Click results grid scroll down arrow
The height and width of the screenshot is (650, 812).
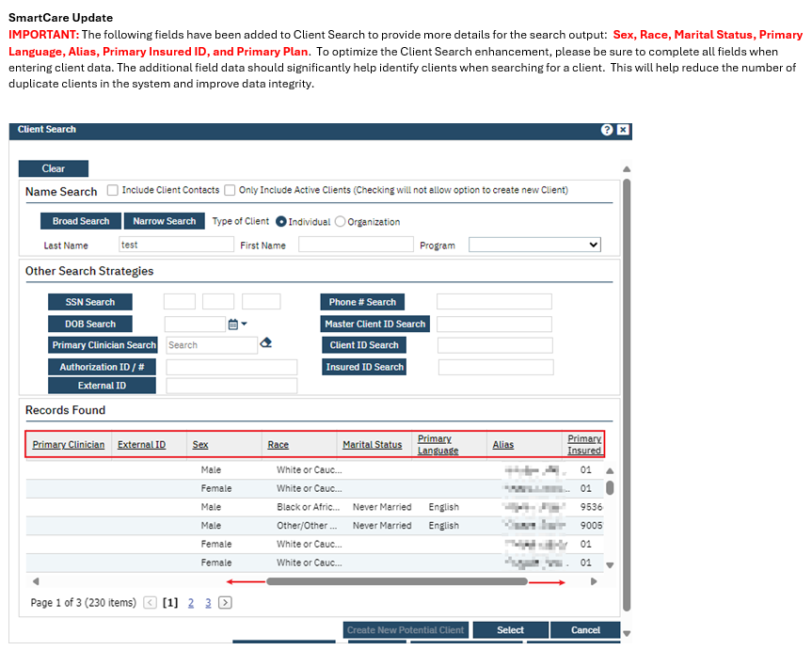tap(610, 565)
